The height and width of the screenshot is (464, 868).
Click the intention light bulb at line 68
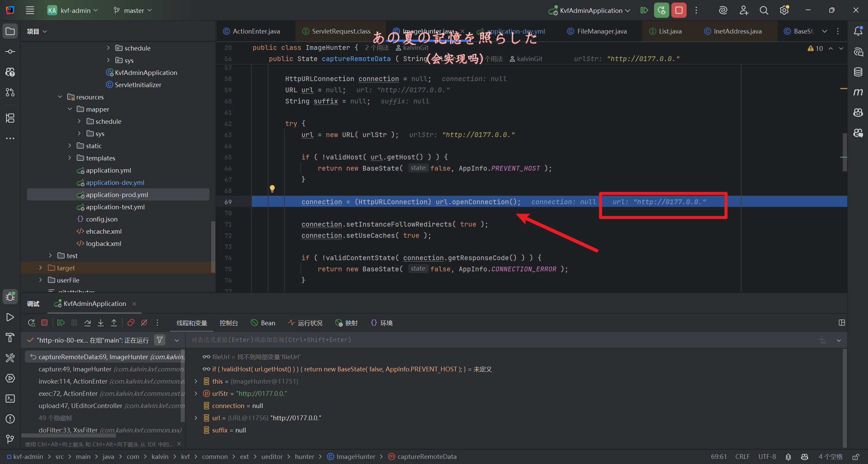pos(272,189)
